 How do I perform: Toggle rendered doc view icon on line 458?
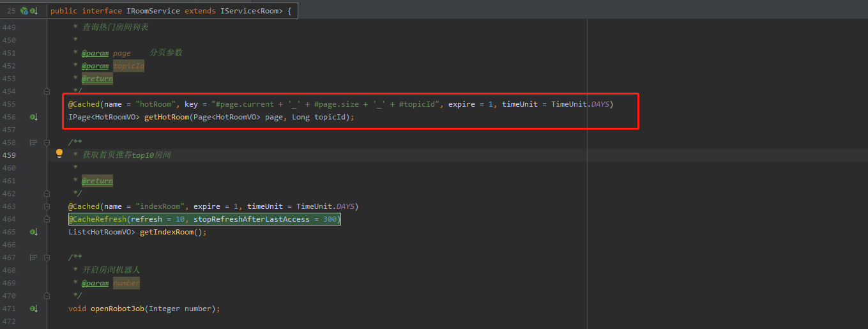point(34,142)
